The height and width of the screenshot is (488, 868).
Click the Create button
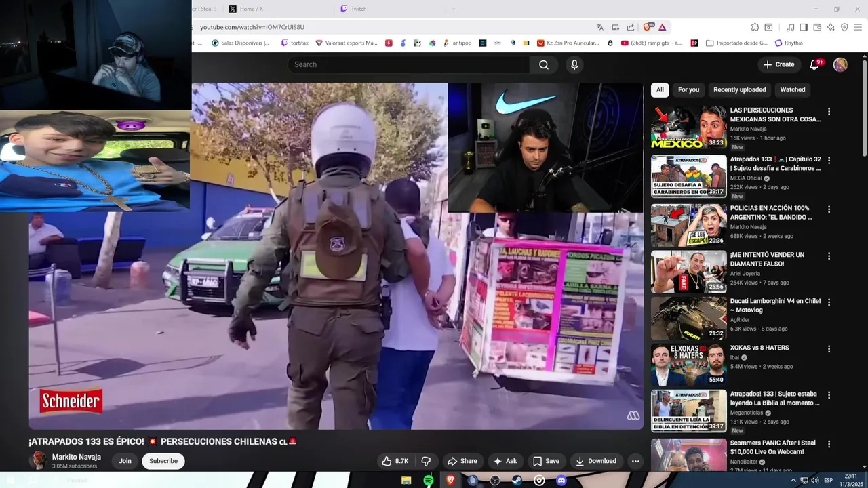(x=778, y=64)
